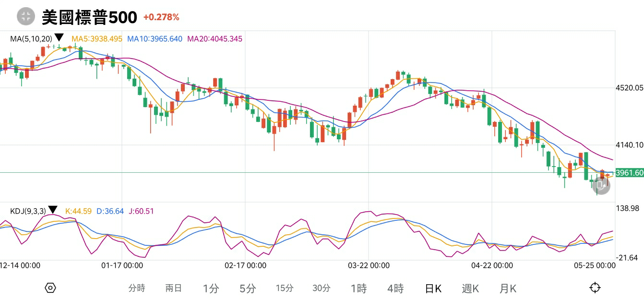Switch chart to 1分 interval
644x301 pixels.
pos(211,288)
